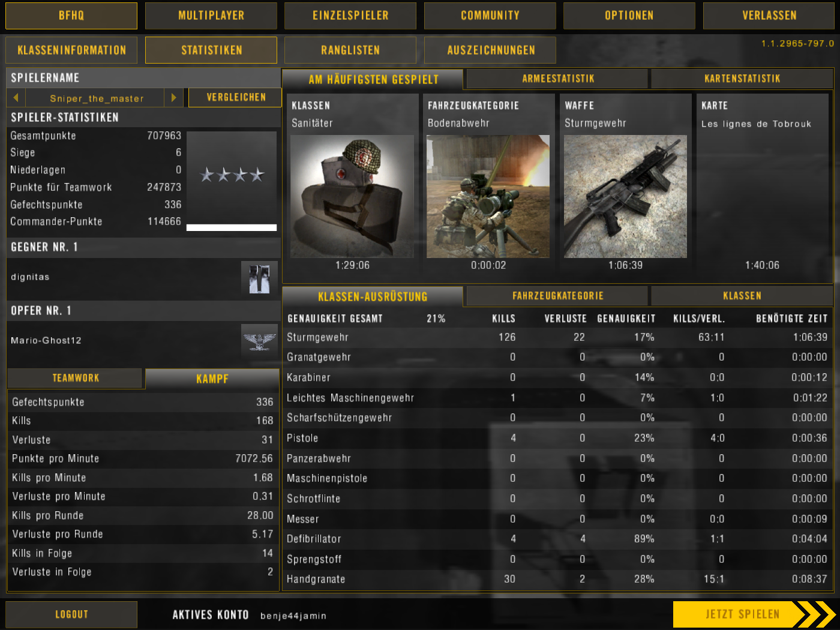Open the Armeestatistik tab
The image size is (840, 630).
[557, 79]
